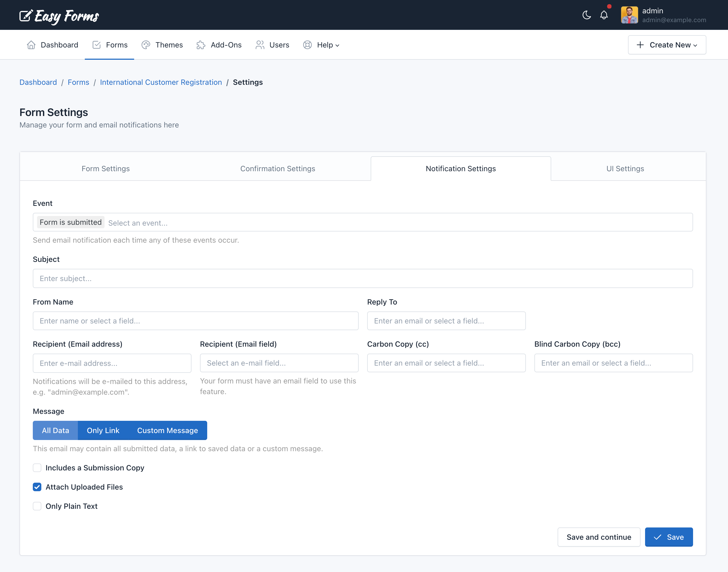Enable Includes a Submission Copy
Viewport: 728px width, 572px height.
coord(37,468)
